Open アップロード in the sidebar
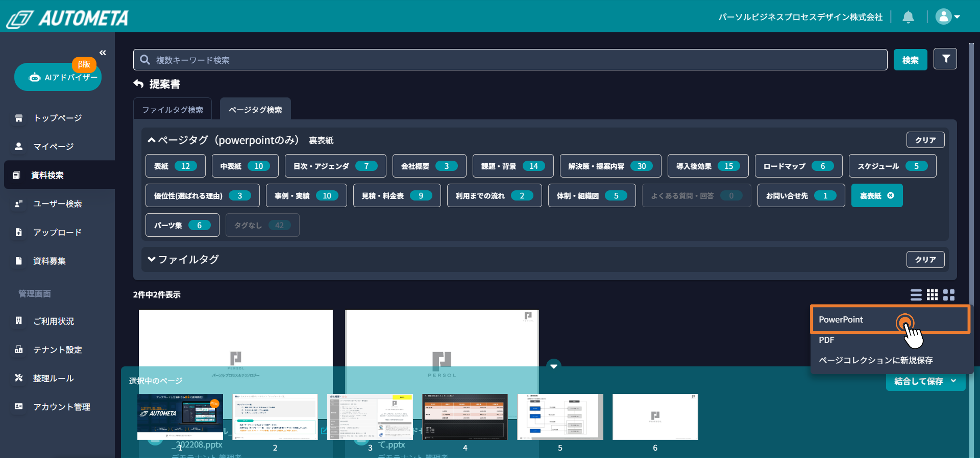 [x=57, y=232]
